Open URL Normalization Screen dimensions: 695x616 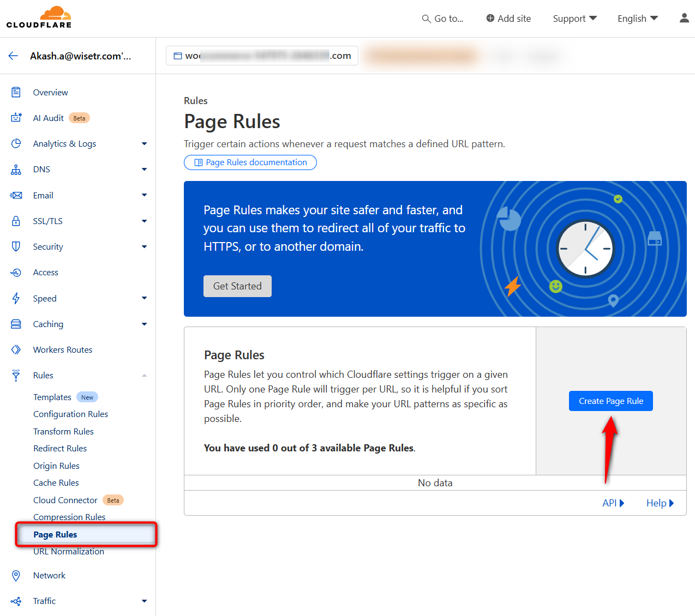[x=69, y=551]
